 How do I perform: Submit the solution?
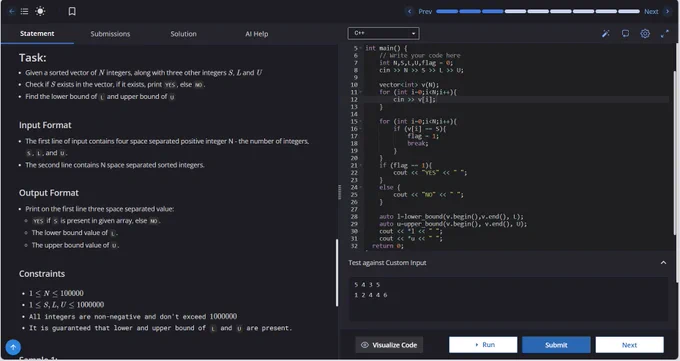pyautogui.click(x=556, y=345)
